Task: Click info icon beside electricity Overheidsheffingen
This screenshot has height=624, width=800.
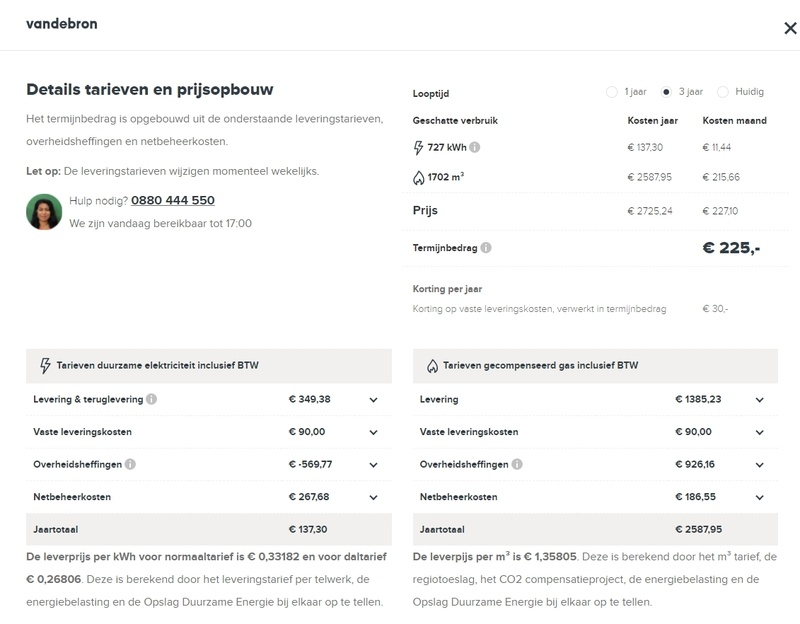Action: 131,464
